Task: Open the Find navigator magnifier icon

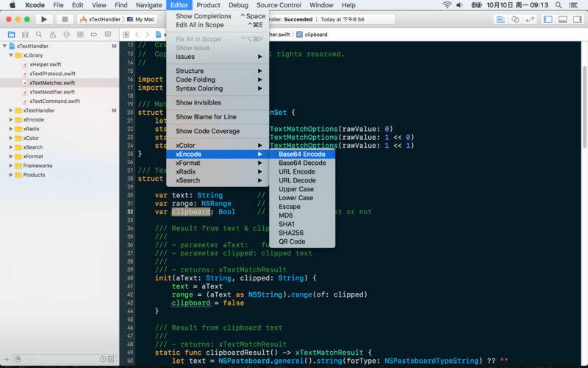Action: point(39,35)
